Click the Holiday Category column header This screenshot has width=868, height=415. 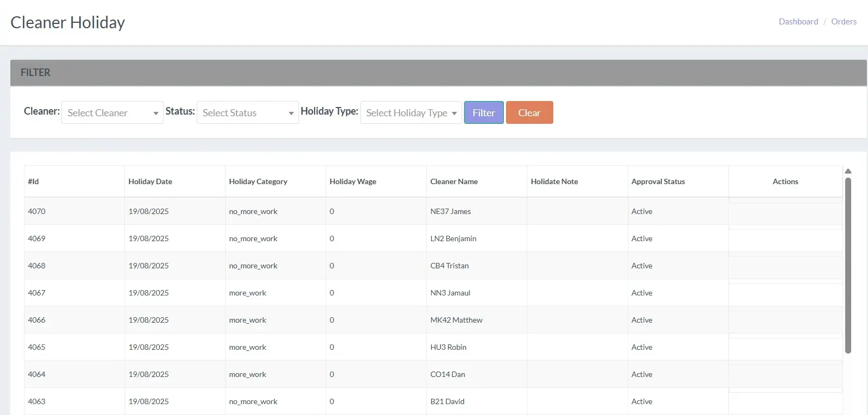(x=258, y=181)
